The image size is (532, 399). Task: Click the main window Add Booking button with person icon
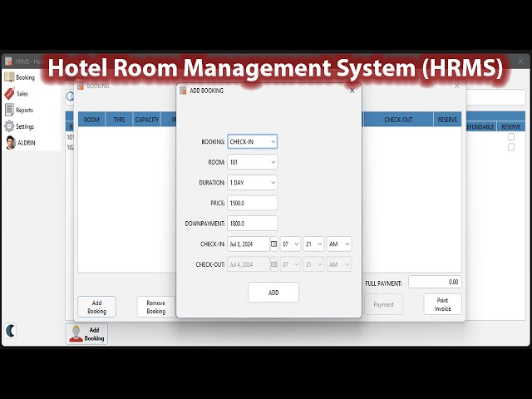point(86,334)
